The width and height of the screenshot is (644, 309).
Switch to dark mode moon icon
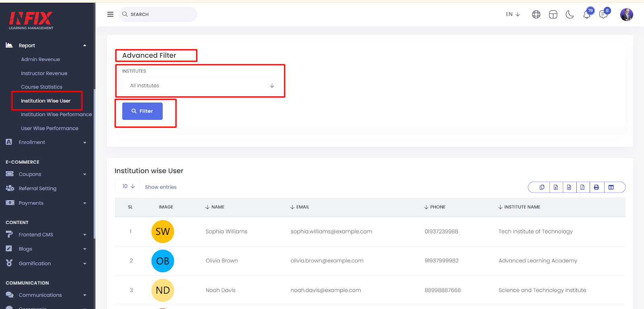click(570, 14)
